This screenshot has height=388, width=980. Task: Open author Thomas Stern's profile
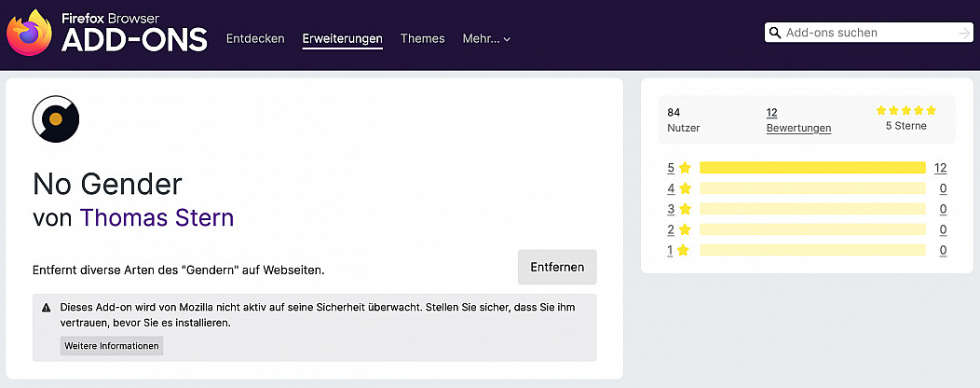(x=157, y=217)
